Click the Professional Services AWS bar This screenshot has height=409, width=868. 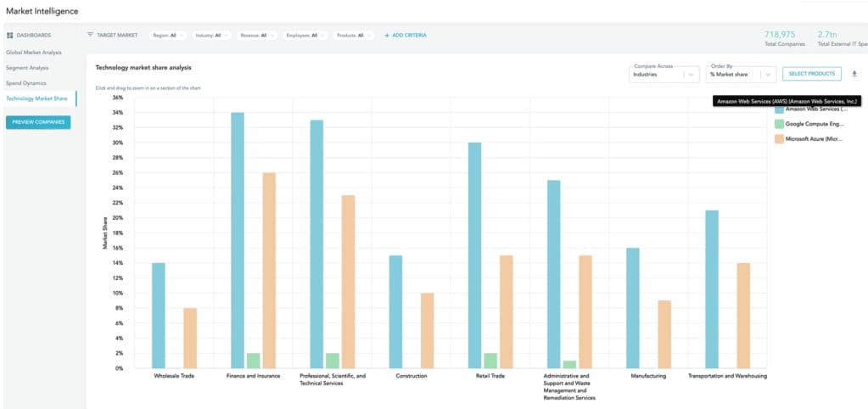(316, 244)
